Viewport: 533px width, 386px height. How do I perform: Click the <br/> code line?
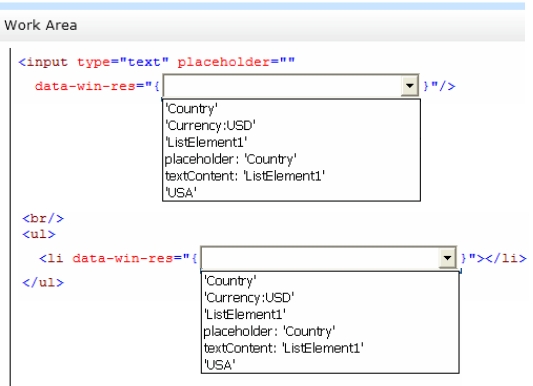[43, 218]
